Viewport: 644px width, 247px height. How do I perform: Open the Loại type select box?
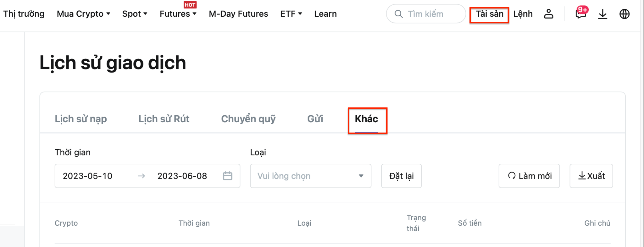pyautogui.click(x=310, y=176)
